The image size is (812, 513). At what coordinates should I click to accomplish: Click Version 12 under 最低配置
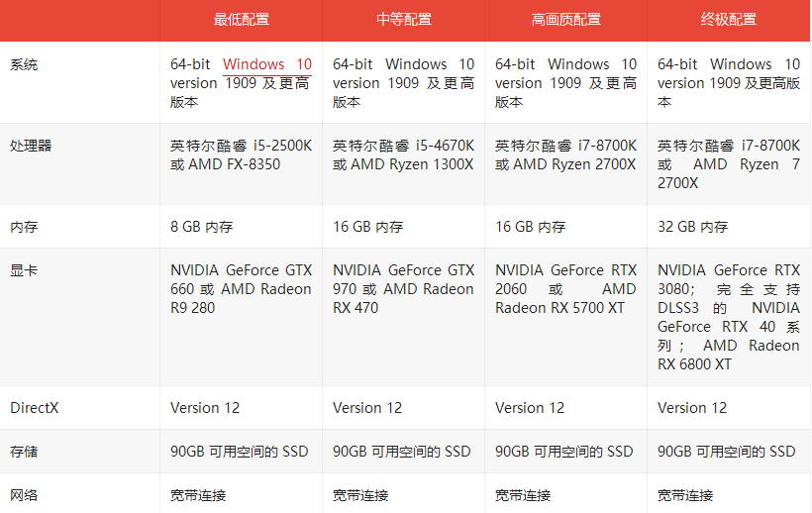click(x=205, y=408)
